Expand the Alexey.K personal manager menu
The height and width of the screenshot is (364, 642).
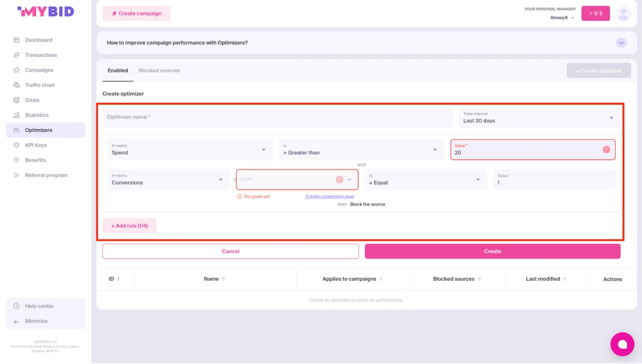[562, 18]
